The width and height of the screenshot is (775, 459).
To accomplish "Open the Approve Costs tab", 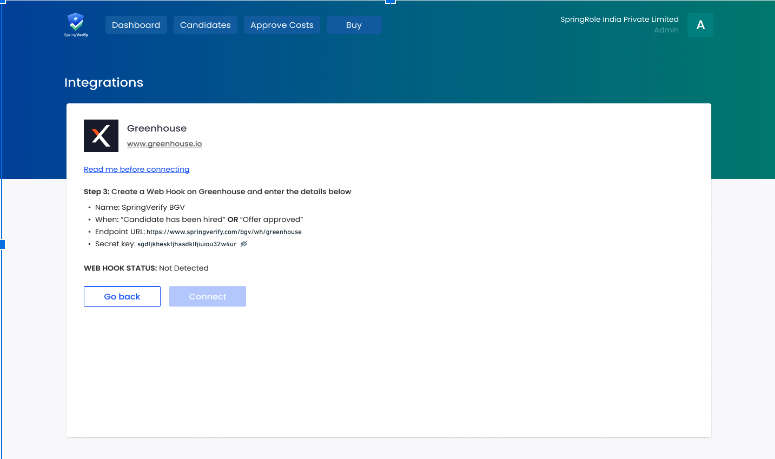I will (282, 25).
